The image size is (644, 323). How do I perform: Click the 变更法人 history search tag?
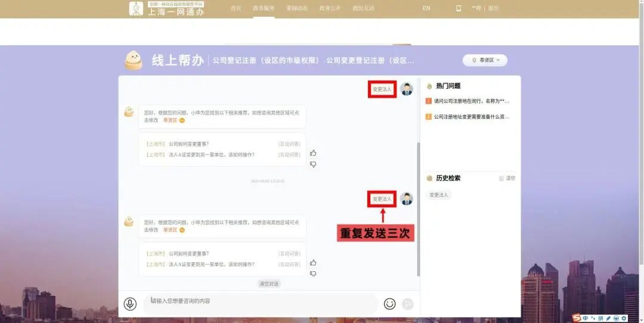[x=439, y=195]
